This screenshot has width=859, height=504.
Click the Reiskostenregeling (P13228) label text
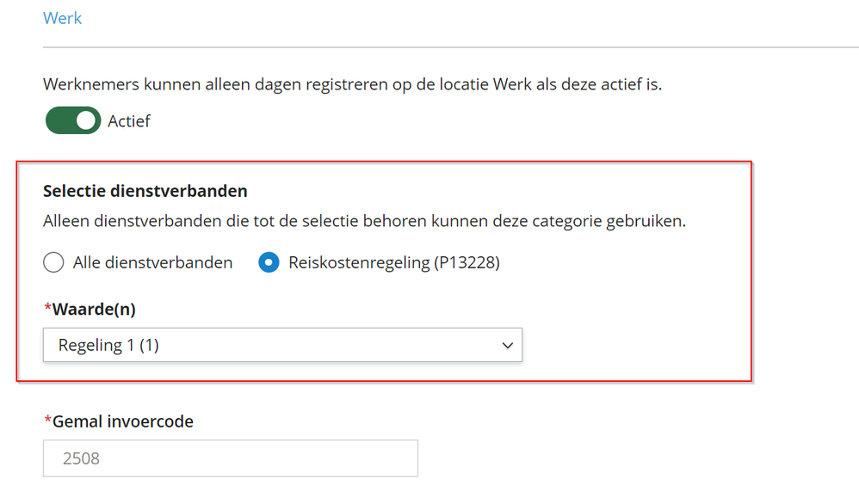[393, 262]
